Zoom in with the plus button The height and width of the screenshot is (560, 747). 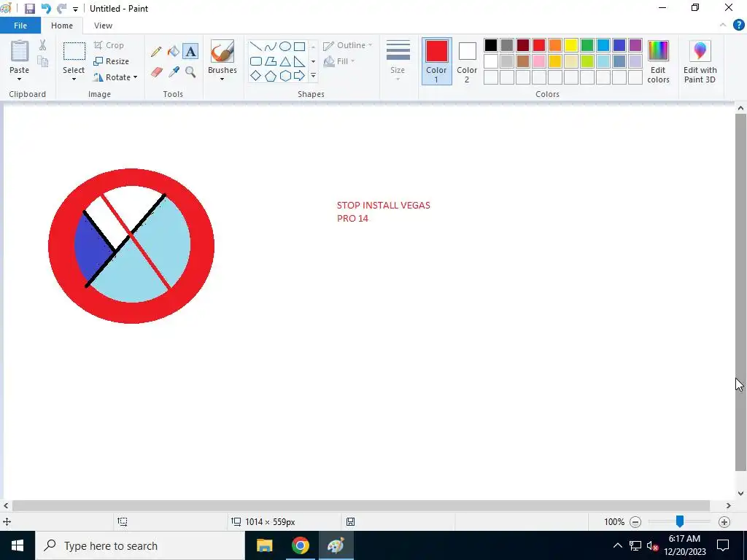[724, 522]
